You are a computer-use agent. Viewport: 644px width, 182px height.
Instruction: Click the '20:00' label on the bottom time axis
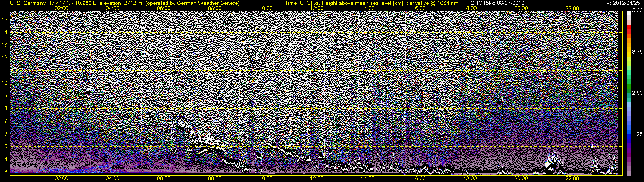(521, 179)
